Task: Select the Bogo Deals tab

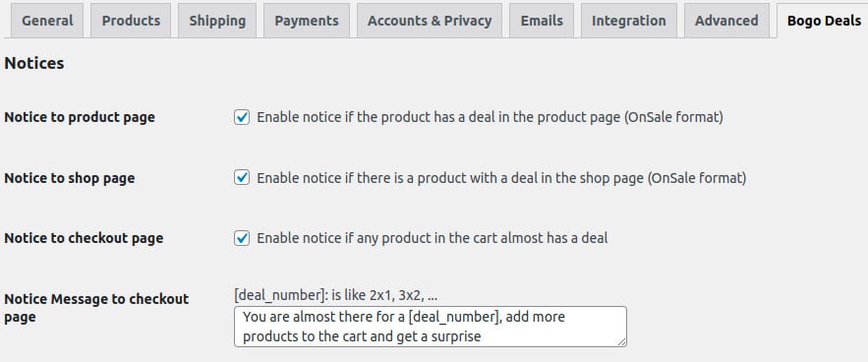Action: [824, 21]
